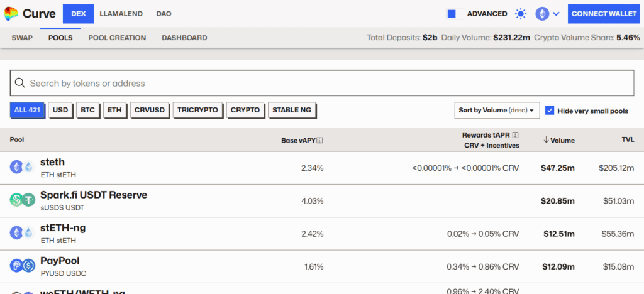644x294 pixels.
Task: Click the Spark.fi USDT Reserve token icons
Action: pos(23,200)
